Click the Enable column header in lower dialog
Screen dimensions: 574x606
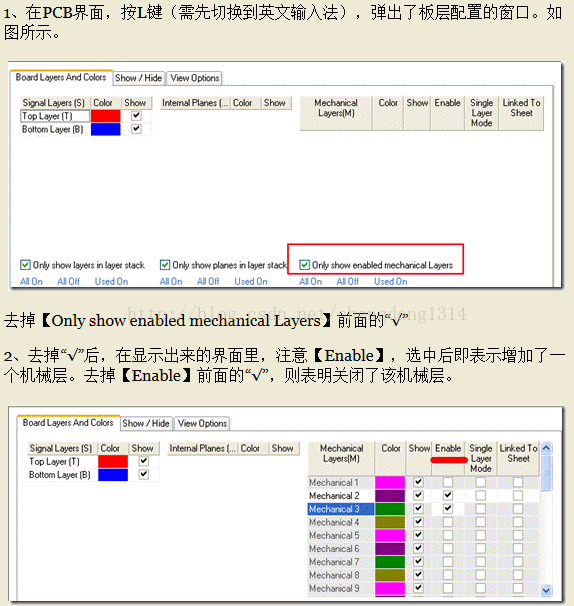448,458
